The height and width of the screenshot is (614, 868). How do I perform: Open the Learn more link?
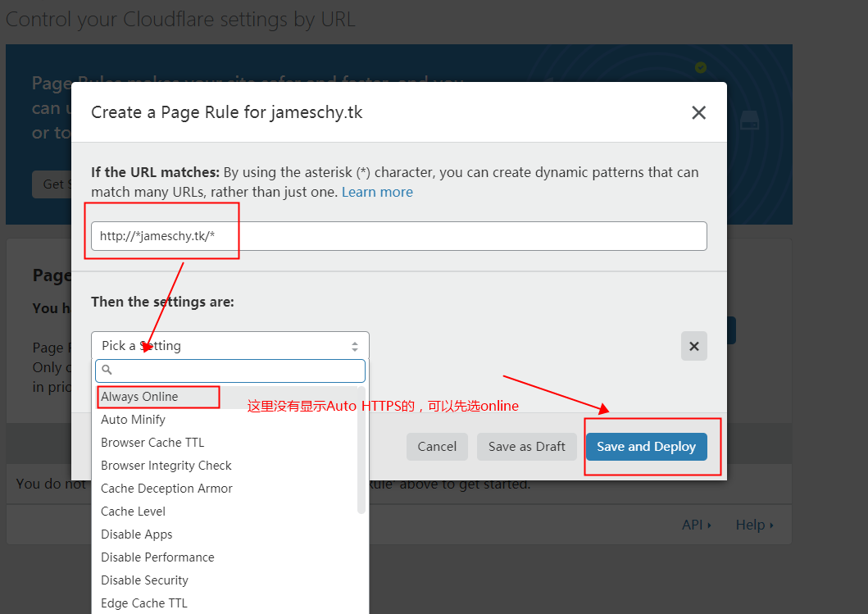[377, 192]
